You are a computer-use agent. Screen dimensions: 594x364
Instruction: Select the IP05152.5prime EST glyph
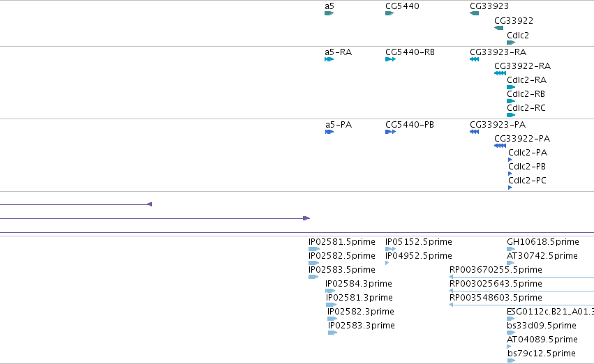point(391,249)
